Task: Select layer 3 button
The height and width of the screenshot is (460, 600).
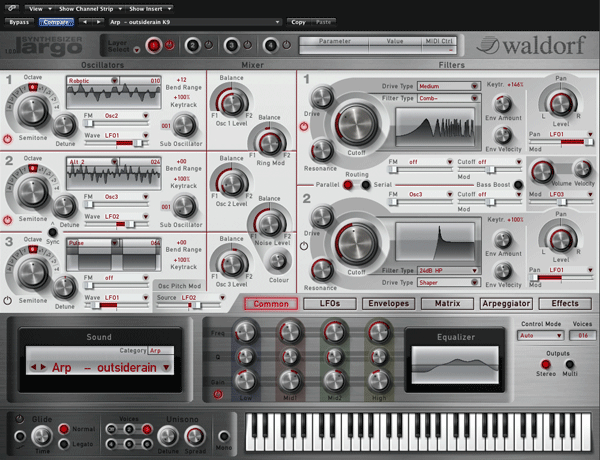Action: coord(232,46)
